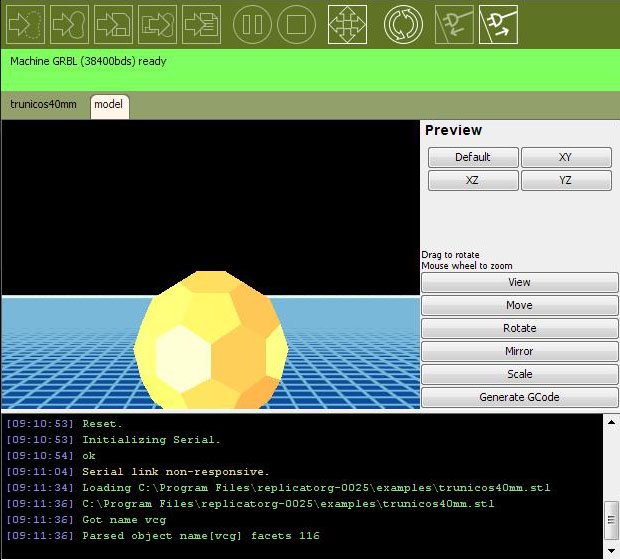Click the yellow polyhedron model in preview
The width and height of the screenshot is (620, 560).
click(210, 340)
